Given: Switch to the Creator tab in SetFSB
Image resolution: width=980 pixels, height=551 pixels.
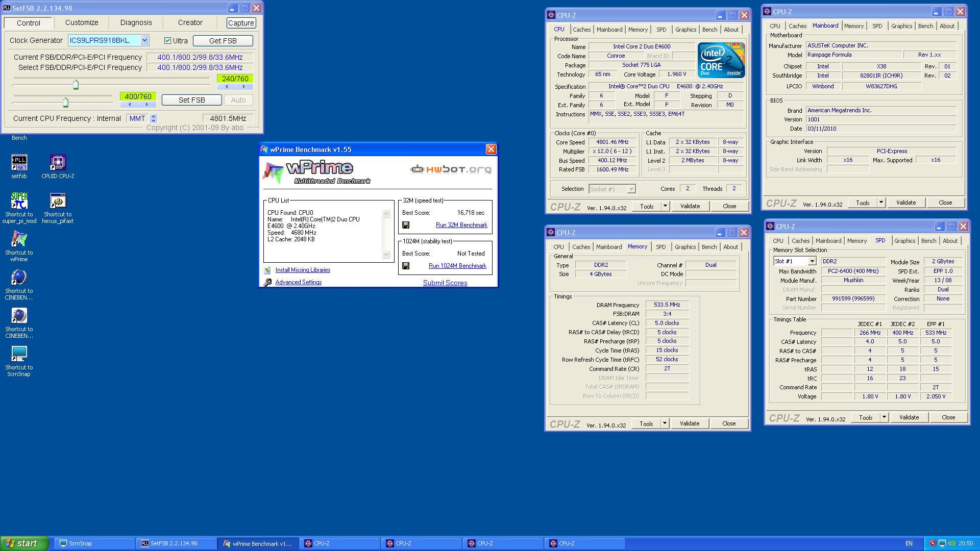Looking at the screenshot, I should click(190, 22).
